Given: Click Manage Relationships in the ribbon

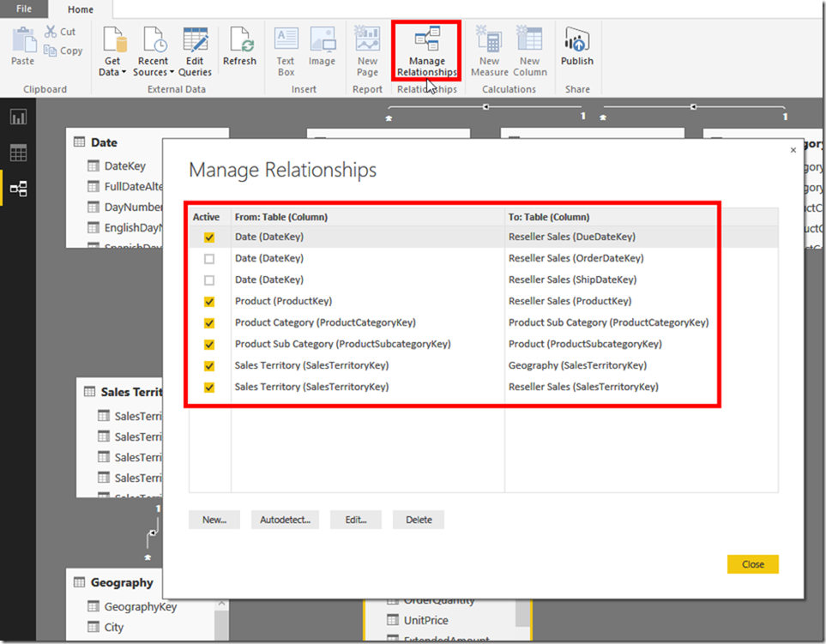Looking at the screenshot, I should coord(426,51).
